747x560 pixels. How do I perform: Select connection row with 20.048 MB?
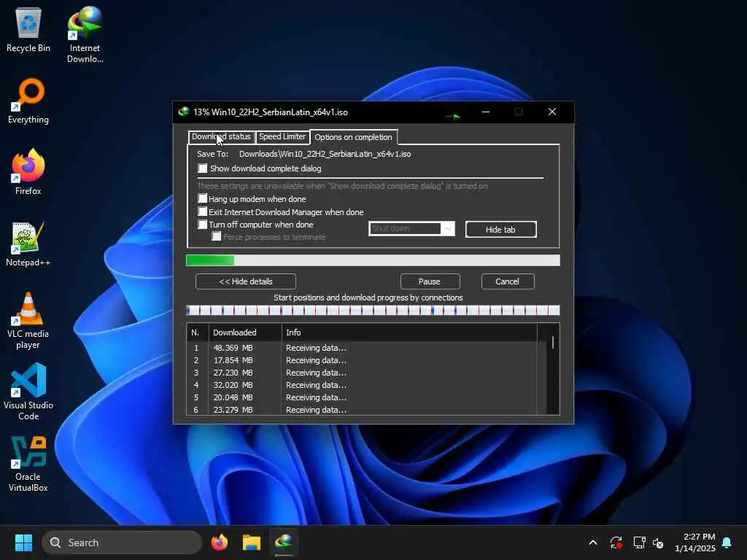pyautogui.click(x=362, y=397)
